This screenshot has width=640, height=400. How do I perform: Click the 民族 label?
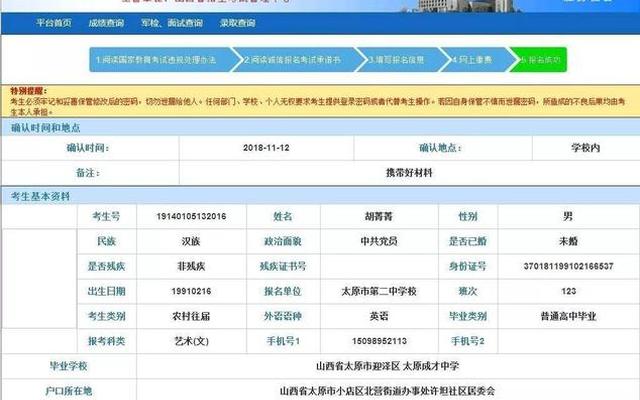(106, 241)
